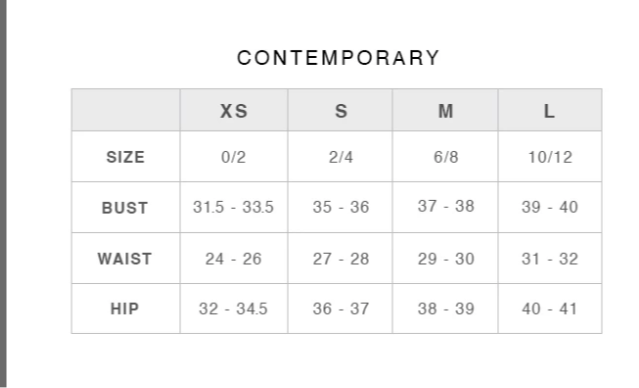Select the L column header
The image size is (639, 388).
click(x=550, y=111)
